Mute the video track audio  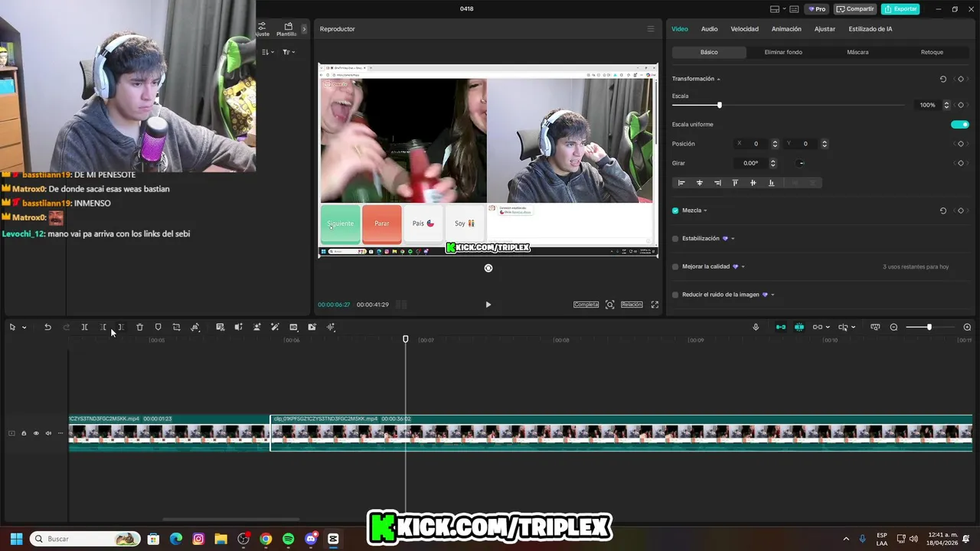pyautogui.click(x=48, y=433)
